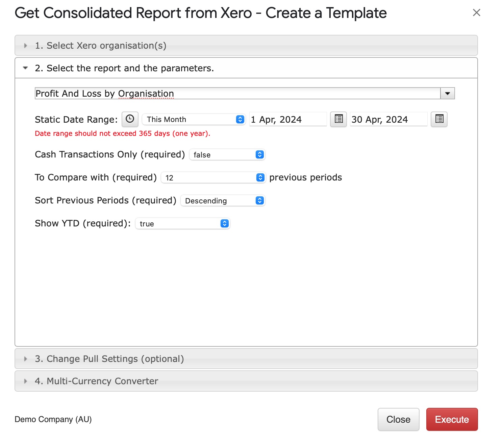Click the report type dropdown arrow

447,94
